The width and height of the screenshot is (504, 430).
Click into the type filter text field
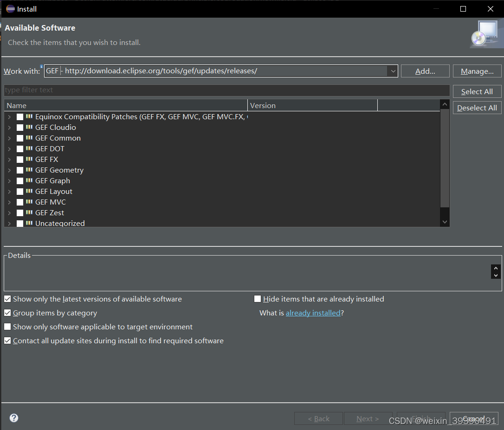pos(226,90)
